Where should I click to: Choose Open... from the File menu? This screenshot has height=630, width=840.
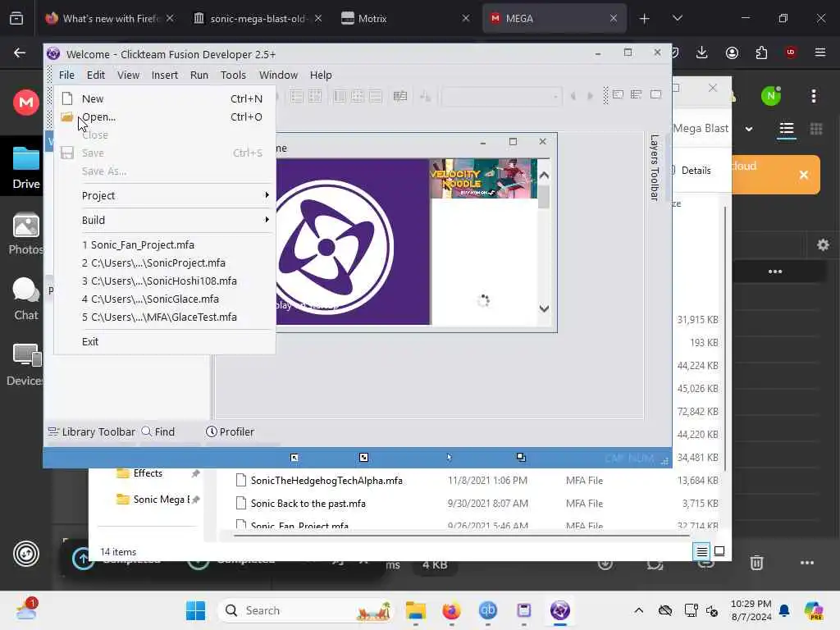(x=164, y=116)
